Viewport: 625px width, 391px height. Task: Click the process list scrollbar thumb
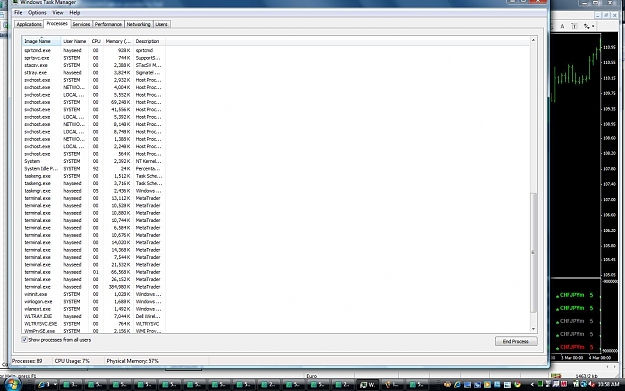click(533, 252)
